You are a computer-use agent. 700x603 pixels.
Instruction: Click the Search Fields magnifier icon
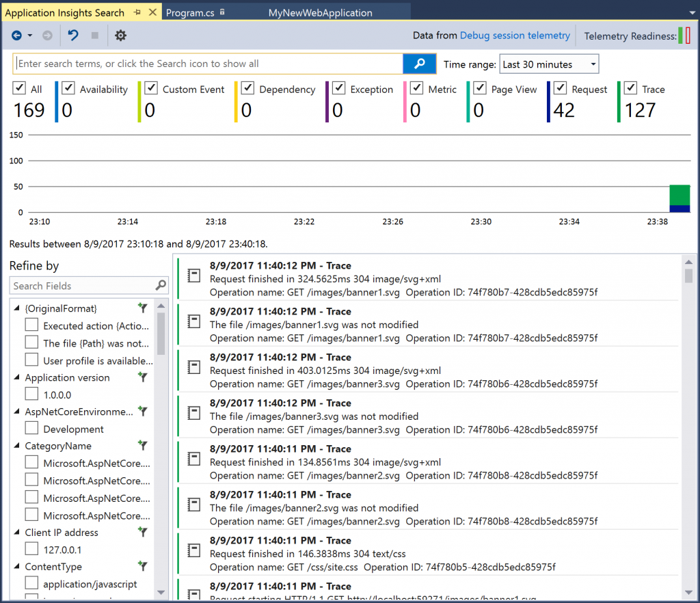tap(161, 285)
